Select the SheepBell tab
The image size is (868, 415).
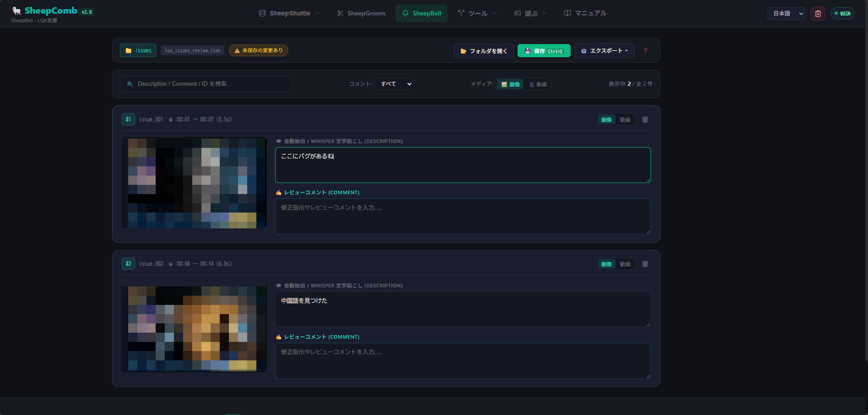point(421,13)
